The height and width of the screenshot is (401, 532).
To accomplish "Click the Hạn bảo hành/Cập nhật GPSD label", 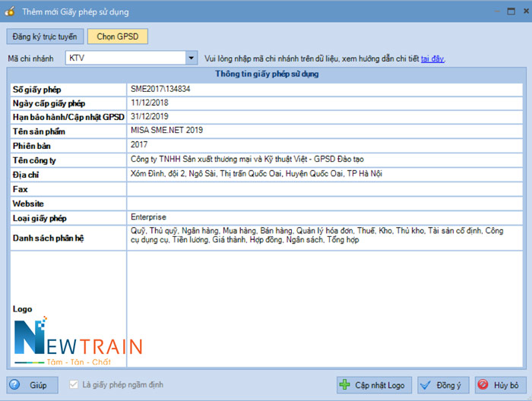I will (68, 117).
